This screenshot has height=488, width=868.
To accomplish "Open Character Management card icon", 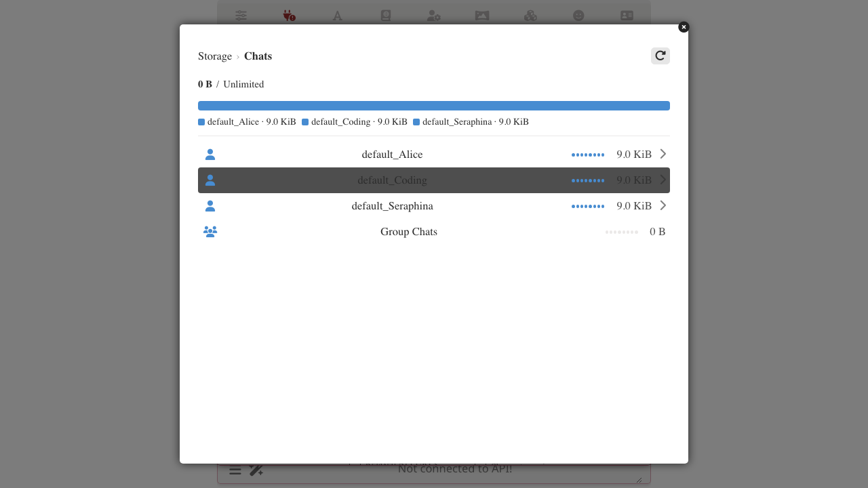I will coord(627,16).
